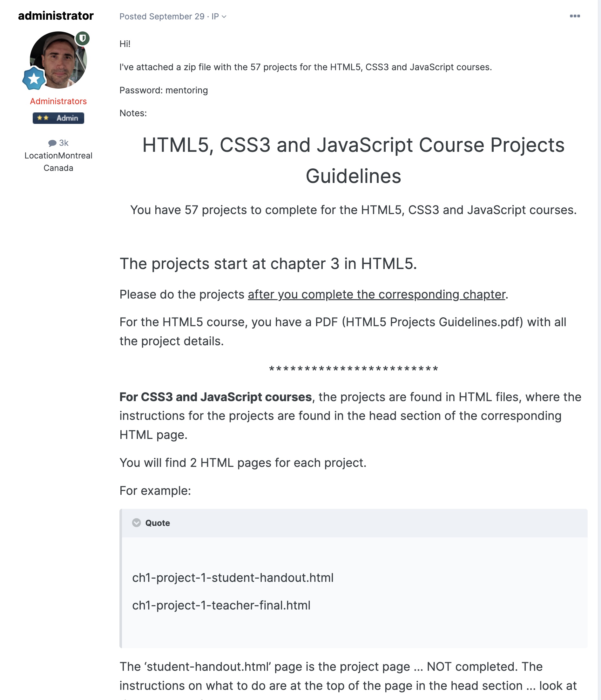Click the moderator shield badge on avatar
Viewport: 601px width, 700px height.
tap(82, 38)
